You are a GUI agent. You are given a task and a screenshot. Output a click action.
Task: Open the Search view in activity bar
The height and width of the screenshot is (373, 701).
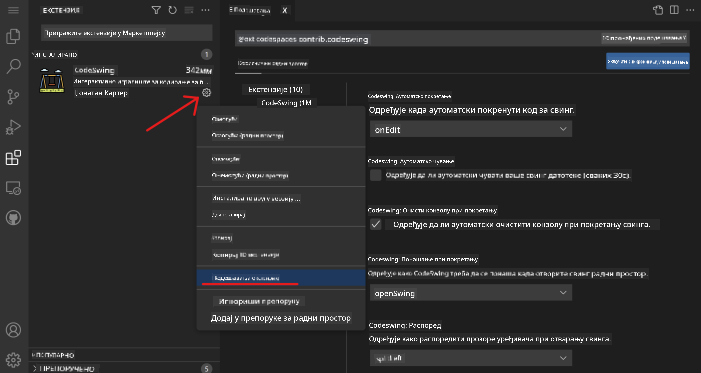pyautogui.click(x=13, y=67)
